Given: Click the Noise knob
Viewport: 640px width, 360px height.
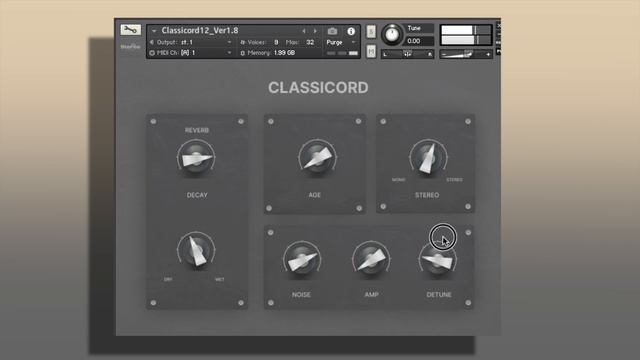Looking at the screenshot, I should (x=302, y=260).
